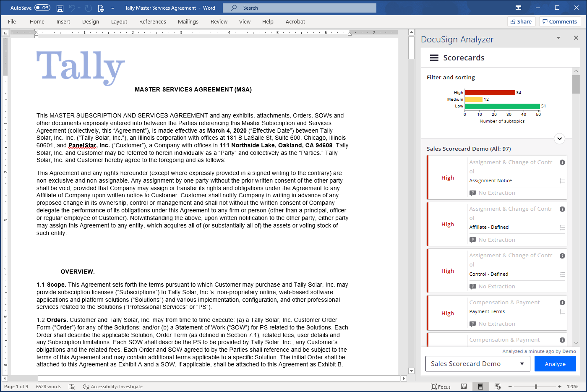Image resolution: width=587 pixels, height=392 pixels.
Task: Expand the Filter and sorting chevron
Action: (x=559, y=139)
